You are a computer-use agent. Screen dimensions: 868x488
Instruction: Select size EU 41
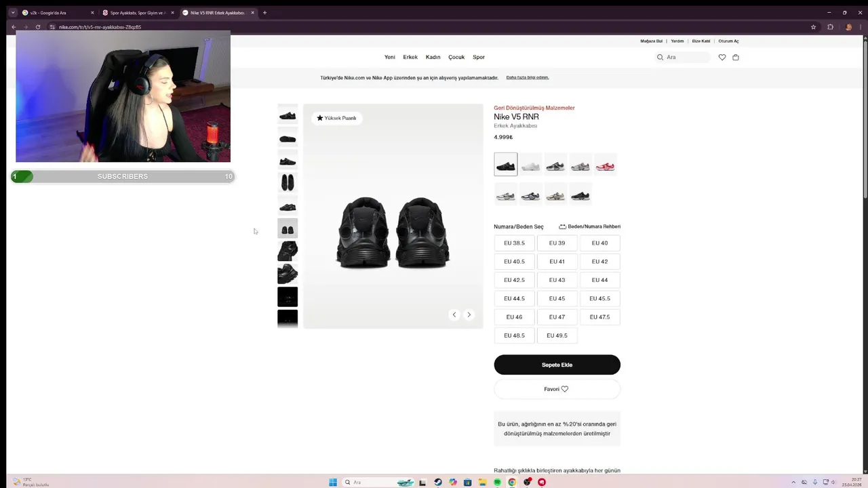click(557, 262)
